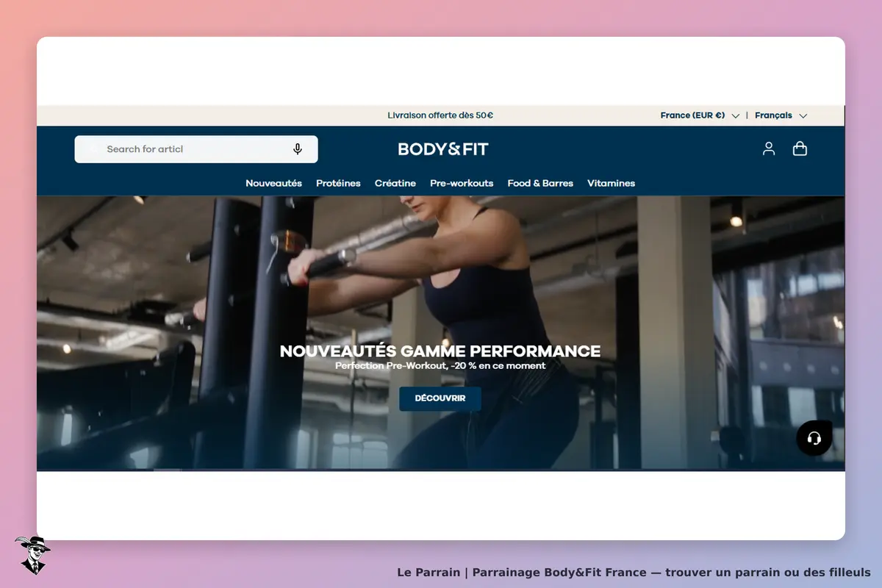Open the Vitamines menu
The image size is (882, 588).
(611, 183)
